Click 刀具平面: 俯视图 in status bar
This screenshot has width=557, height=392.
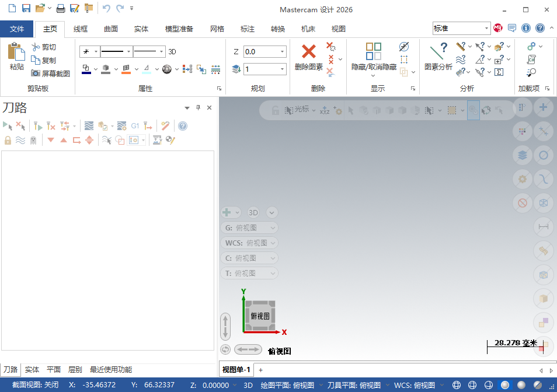pyautogui.click(x=354, y=385)
